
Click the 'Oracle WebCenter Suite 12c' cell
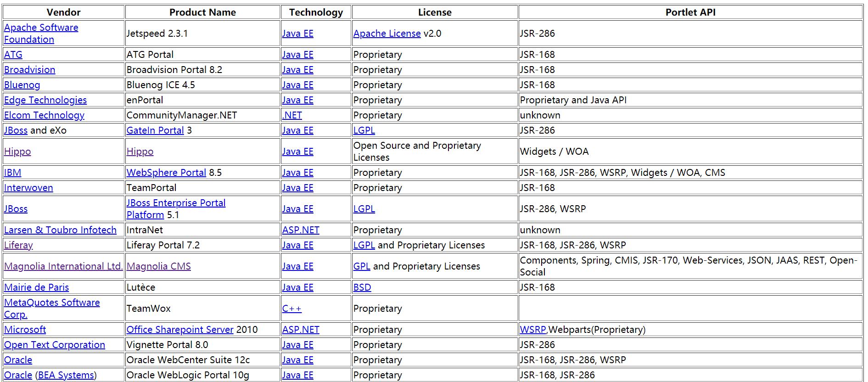202,360
